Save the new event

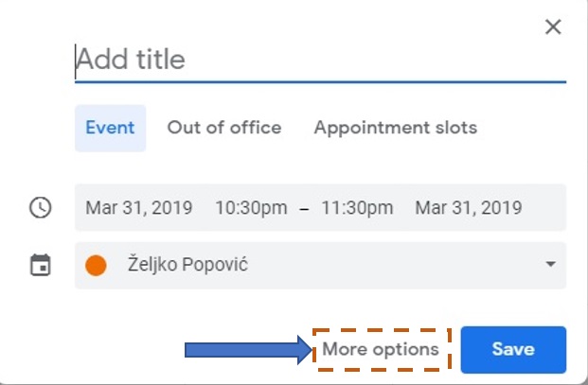coord(513,350)
